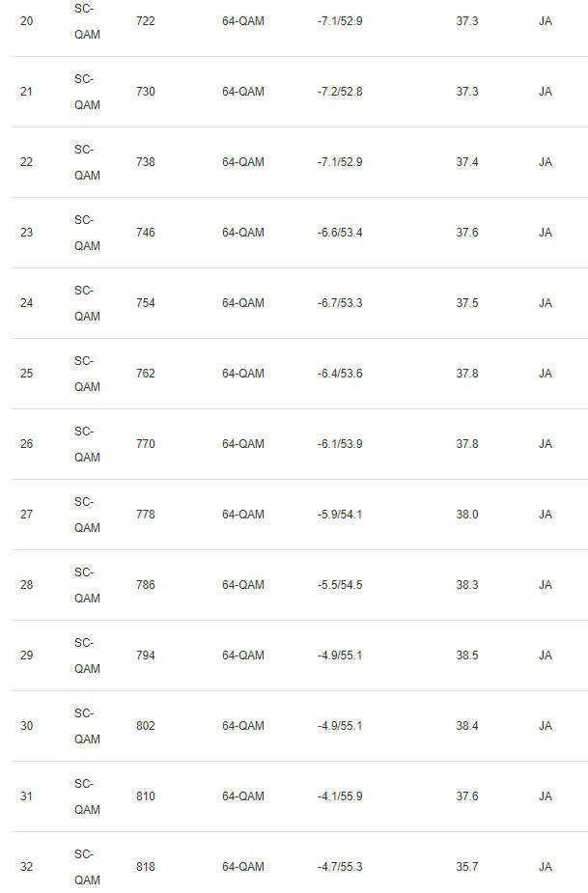Click the SNR value 38.5

point(466,656)
